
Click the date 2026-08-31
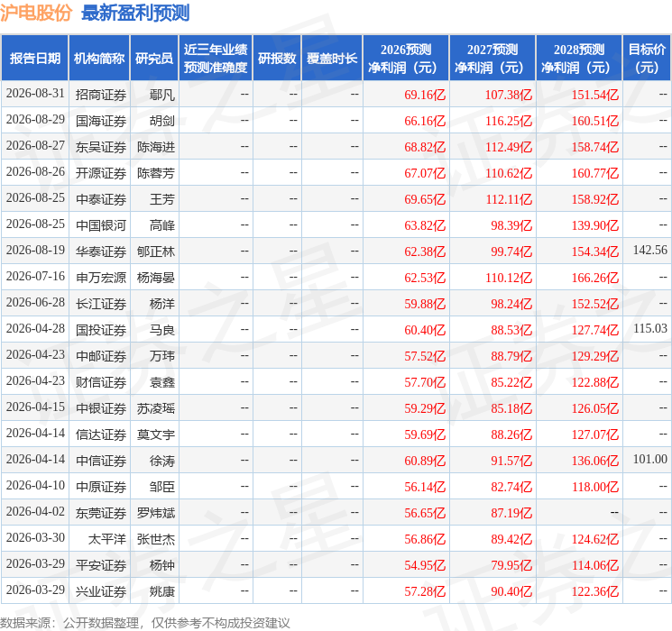(x=35, y=94)
